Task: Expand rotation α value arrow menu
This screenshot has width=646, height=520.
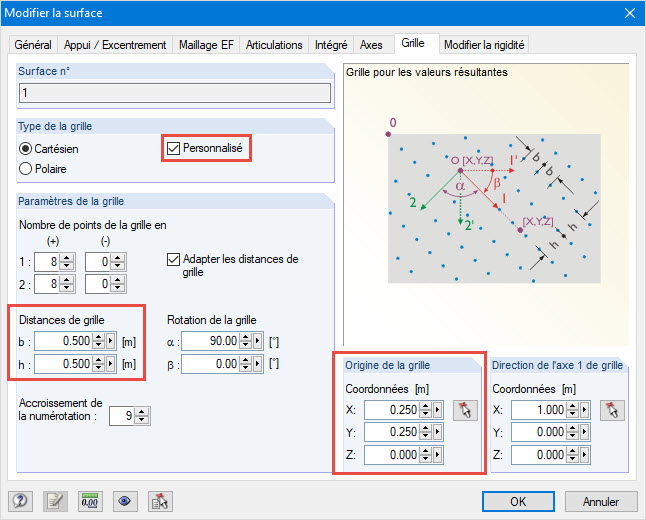Action: (257, 341)
